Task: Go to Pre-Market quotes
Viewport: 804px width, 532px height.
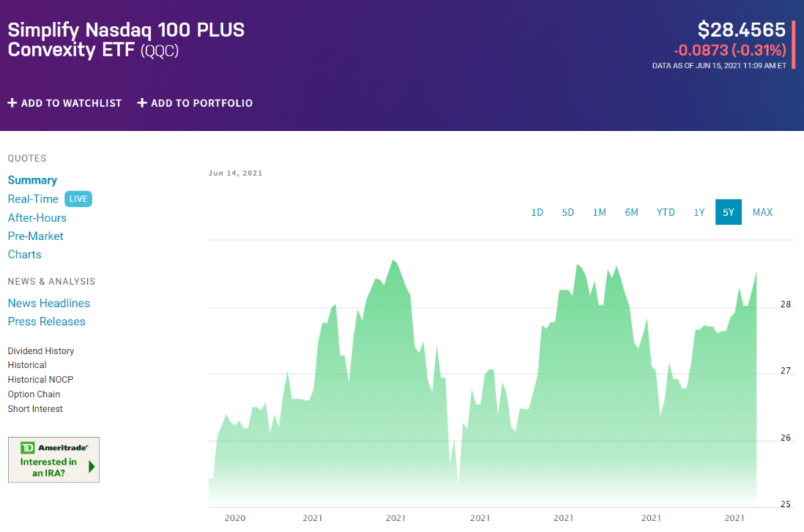Action: click(35, 236)
